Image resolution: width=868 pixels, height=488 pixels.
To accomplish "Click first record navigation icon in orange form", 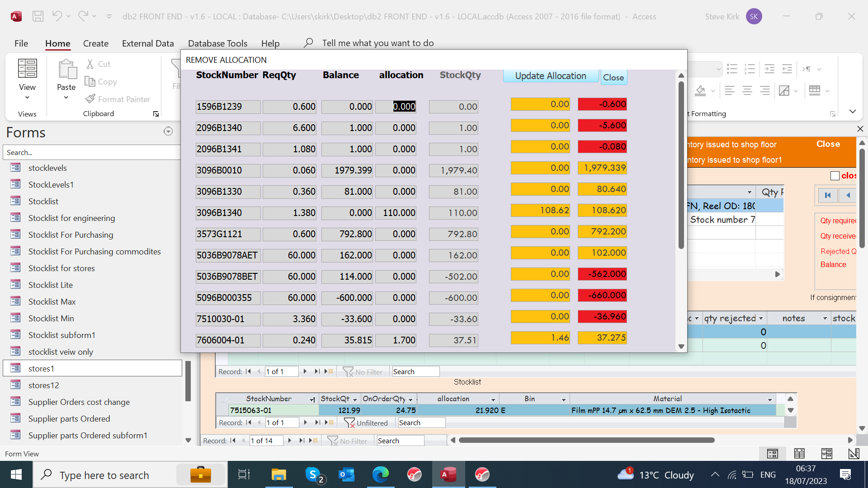I will pyautogui.click(x=828, y=195).
